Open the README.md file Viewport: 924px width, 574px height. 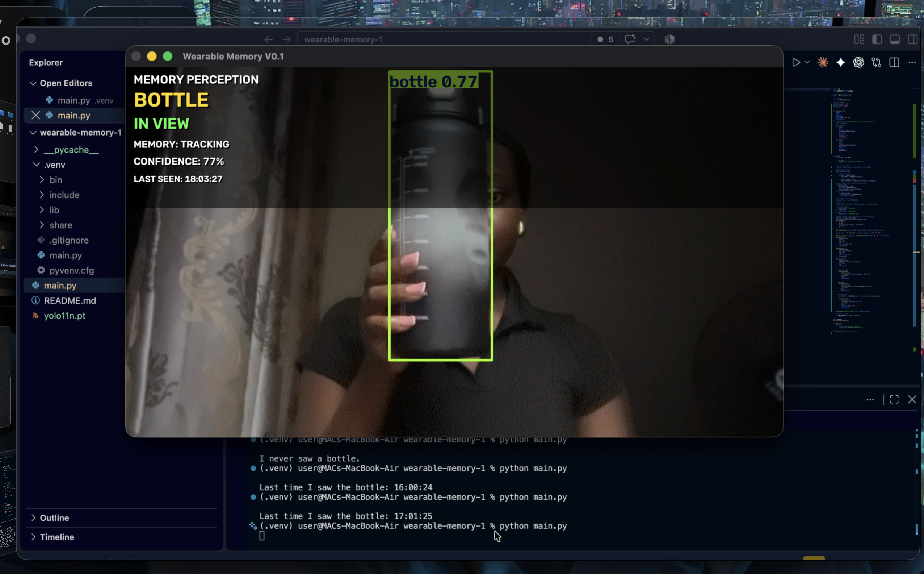(x=70, y=301)
